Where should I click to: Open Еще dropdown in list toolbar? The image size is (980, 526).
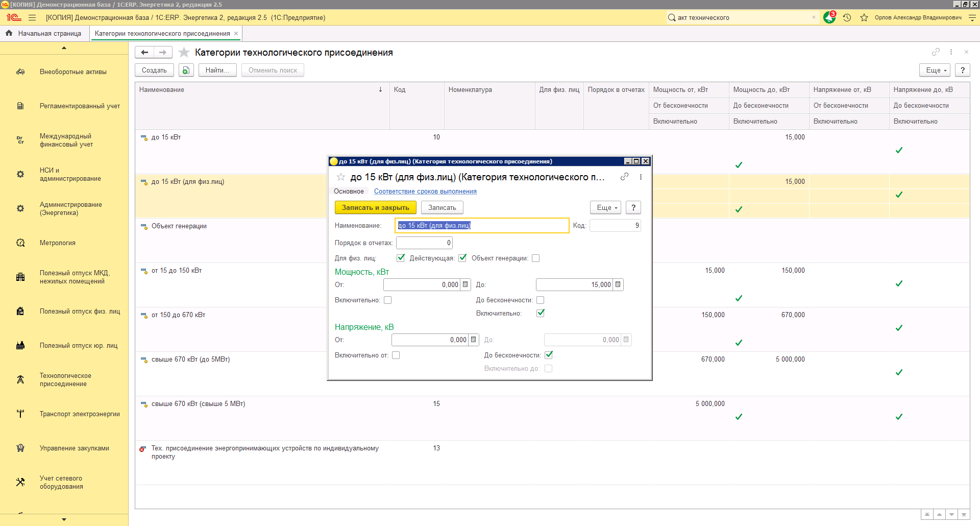point(935,70)
